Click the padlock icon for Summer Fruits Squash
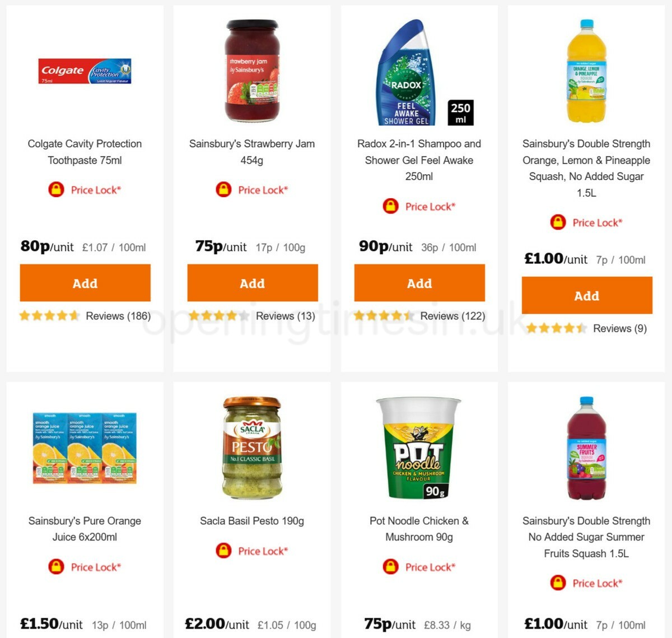The height and width of the screenshot is (638, 672). [557, 583]
